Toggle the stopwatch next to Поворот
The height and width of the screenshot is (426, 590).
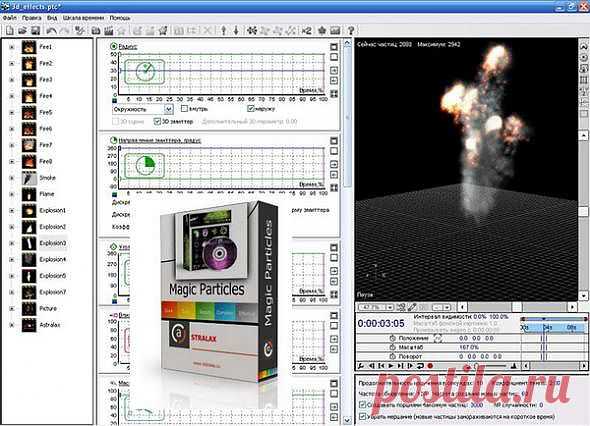(x=392, y=356)
